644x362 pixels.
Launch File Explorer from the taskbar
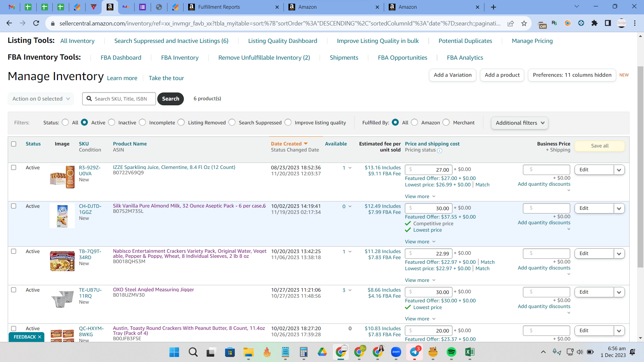click(x=248, y=352)
